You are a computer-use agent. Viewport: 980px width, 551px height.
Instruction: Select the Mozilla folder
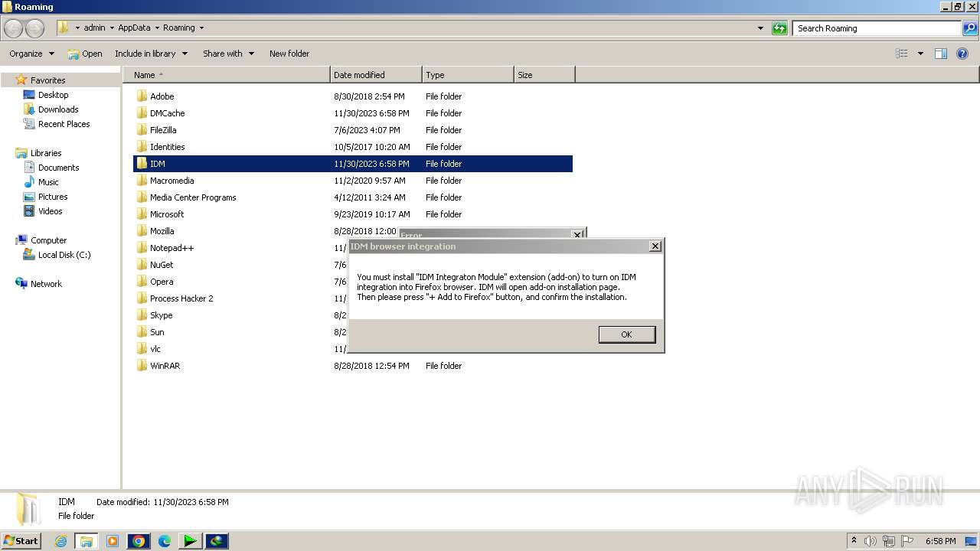click(x=162, y=231)
